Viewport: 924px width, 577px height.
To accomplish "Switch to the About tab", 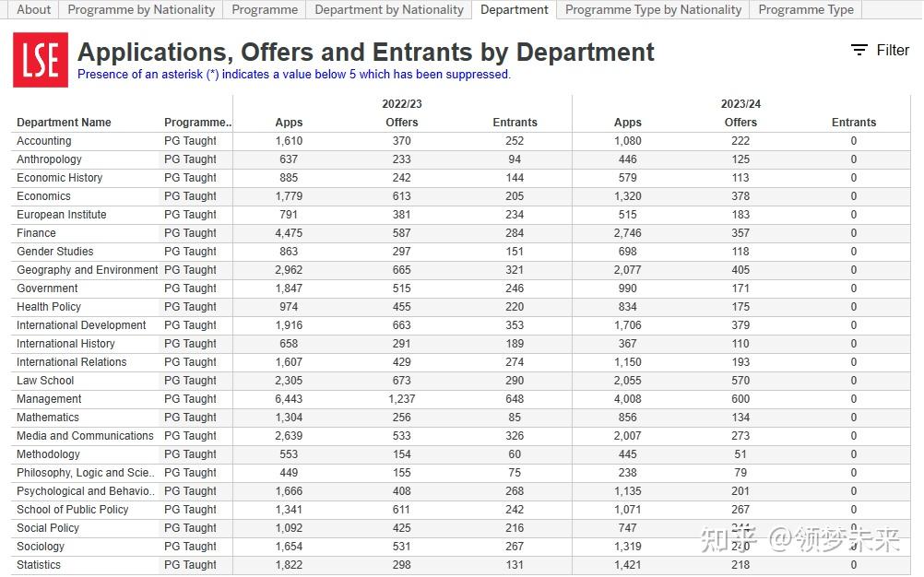I will pyautogui.click(x=34, y=9).
